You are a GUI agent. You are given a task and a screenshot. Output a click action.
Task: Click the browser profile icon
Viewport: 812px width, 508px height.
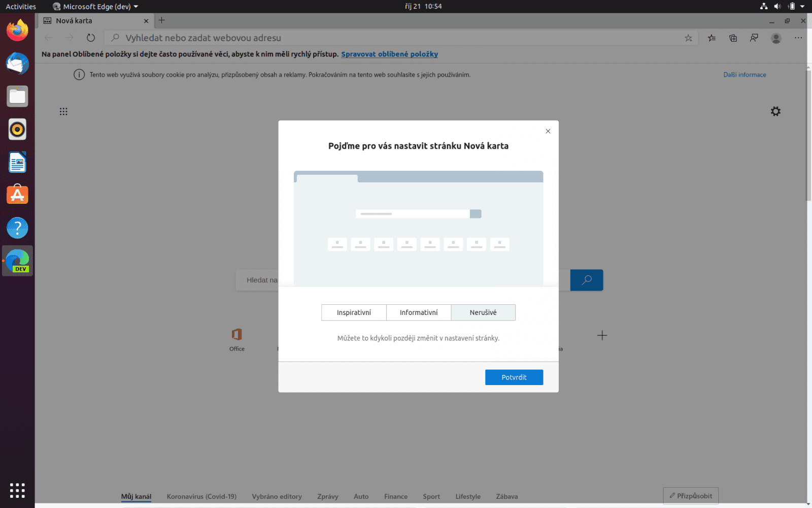pyautogui.click(x=776, y=38)
